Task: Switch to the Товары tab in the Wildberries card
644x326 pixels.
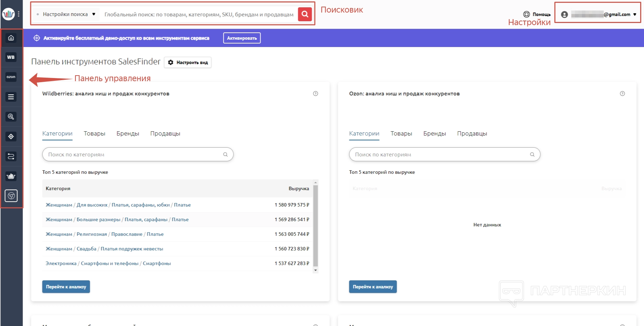Action: click(x=94, y=134)
